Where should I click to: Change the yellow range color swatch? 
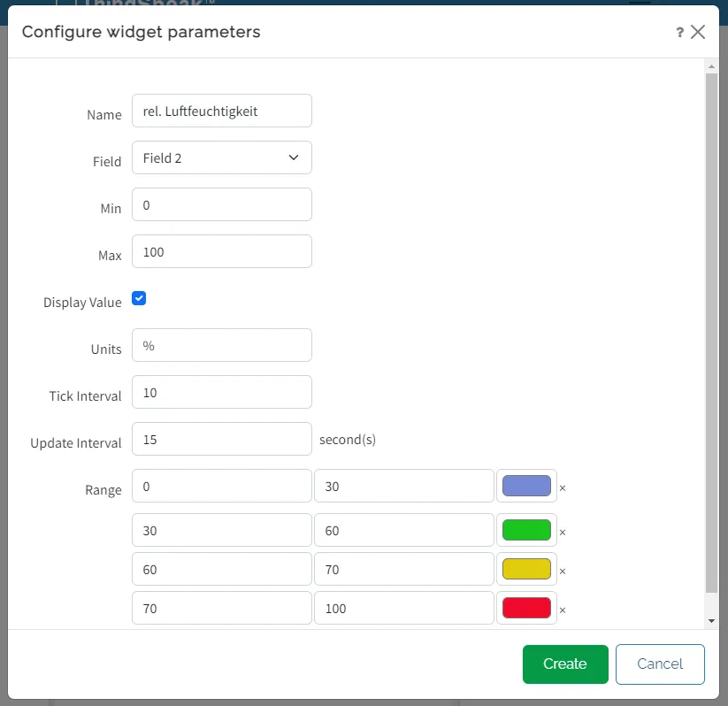click(526, 569)
